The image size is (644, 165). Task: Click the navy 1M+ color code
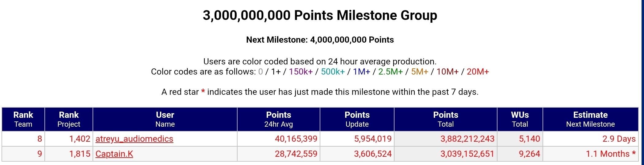361,72
